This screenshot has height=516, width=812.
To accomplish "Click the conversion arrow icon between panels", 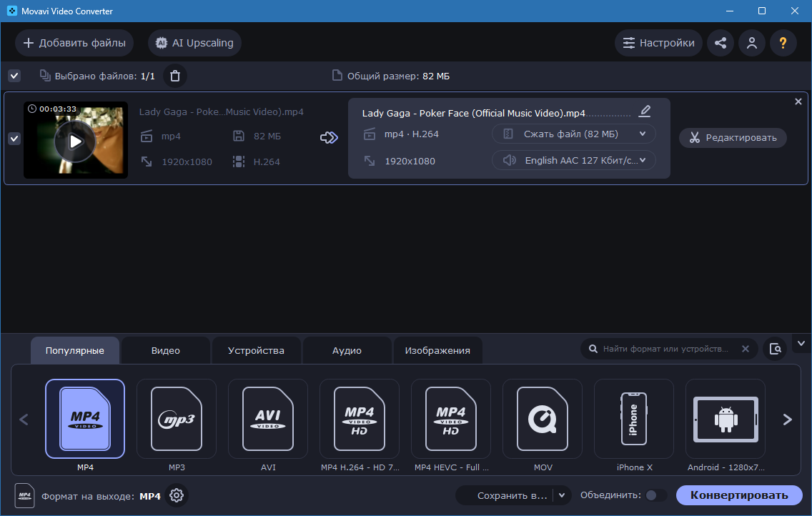I will [329, 138].
